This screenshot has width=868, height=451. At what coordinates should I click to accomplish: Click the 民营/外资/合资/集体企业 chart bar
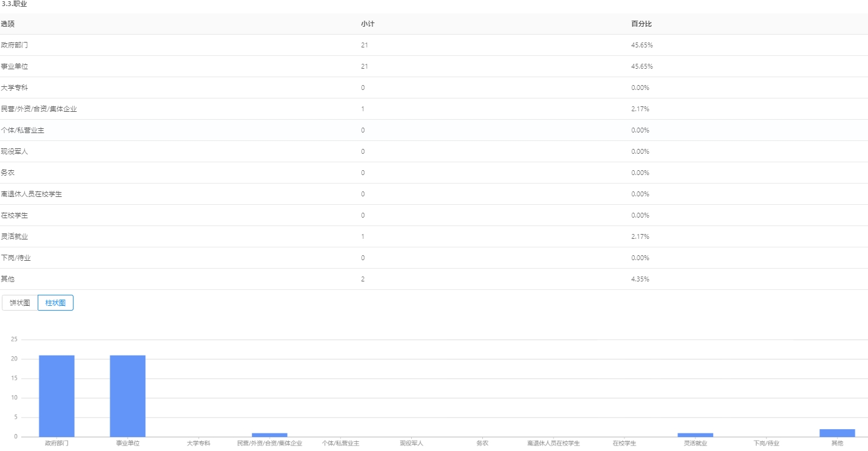click(x=270, y=435)
